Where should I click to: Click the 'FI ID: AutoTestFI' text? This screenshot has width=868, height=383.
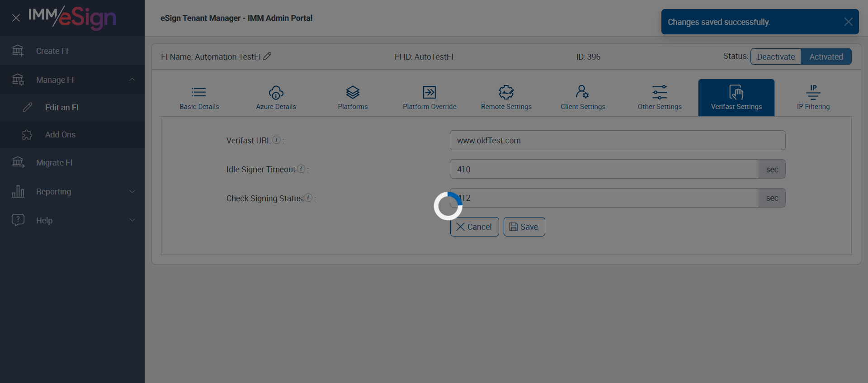(x=424, y=57)
